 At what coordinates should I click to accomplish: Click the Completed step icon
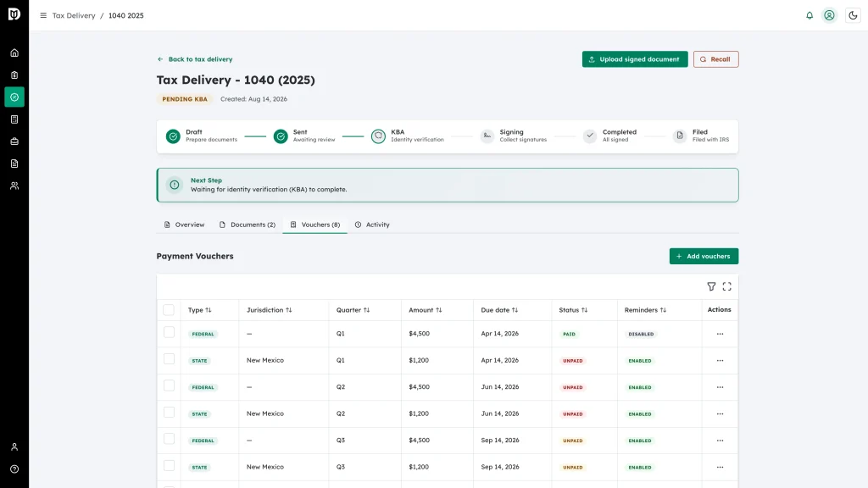coord(590,136)
